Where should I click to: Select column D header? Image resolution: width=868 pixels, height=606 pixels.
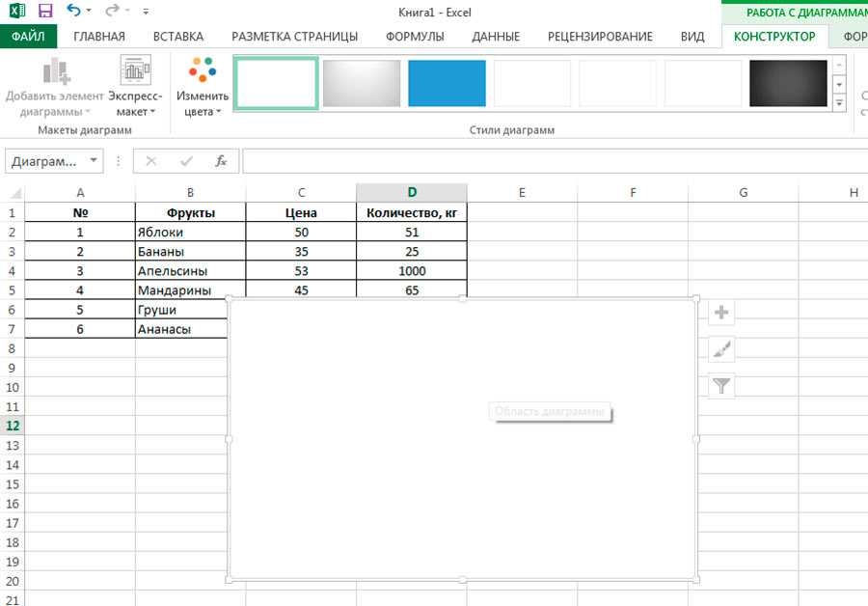(x=412, y=193)
